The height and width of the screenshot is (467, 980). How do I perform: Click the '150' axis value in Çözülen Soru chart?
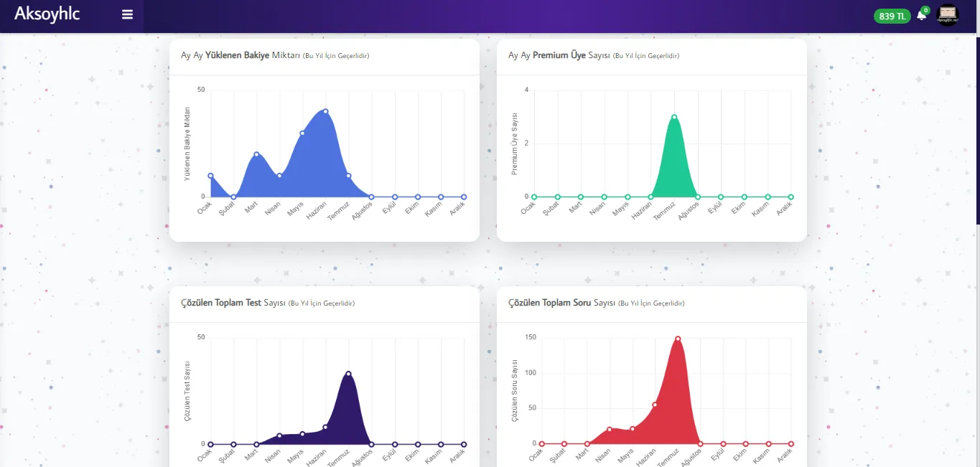(531, 337)
